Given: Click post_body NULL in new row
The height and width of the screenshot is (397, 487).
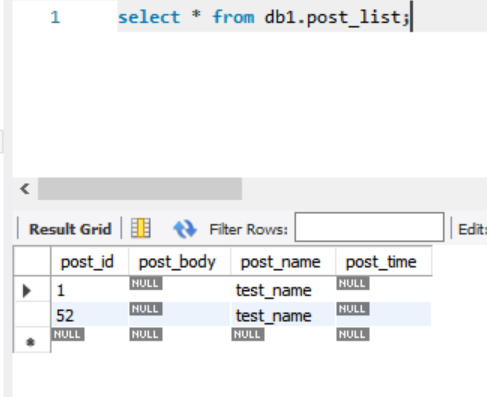Looking at the screenshot, I should point(146,334).
